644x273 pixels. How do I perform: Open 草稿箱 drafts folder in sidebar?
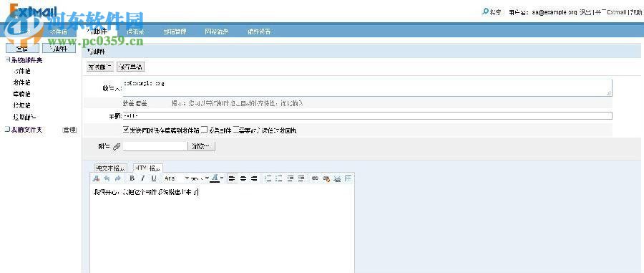pyautogui.click(x=21, y=94)
